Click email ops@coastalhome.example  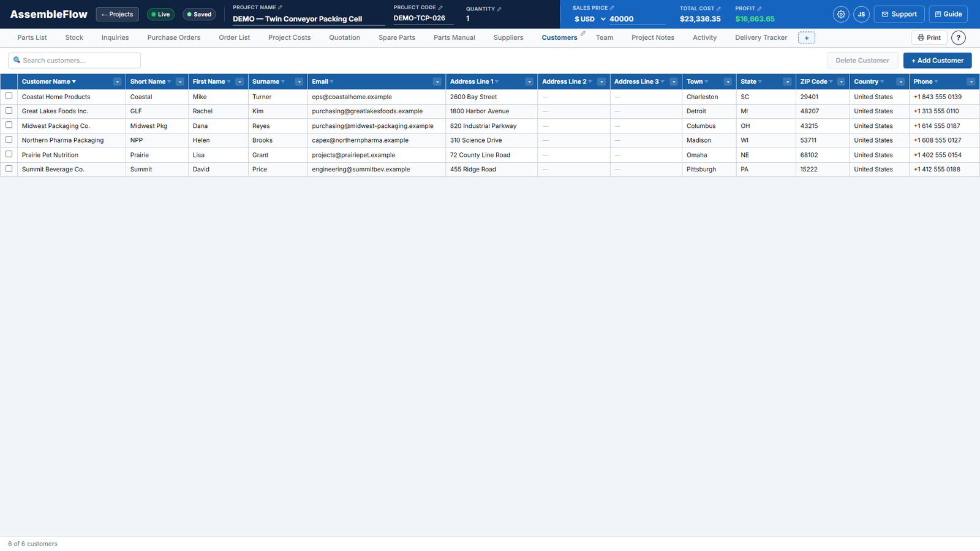tap(352, 97)
